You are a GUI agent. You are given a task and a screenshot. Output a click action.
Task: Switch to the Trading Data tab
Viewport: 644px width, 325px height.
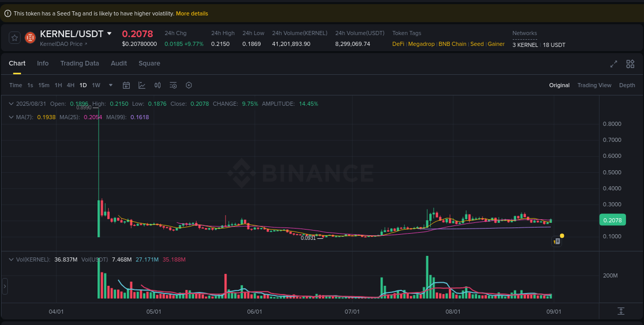click(80, 63)
